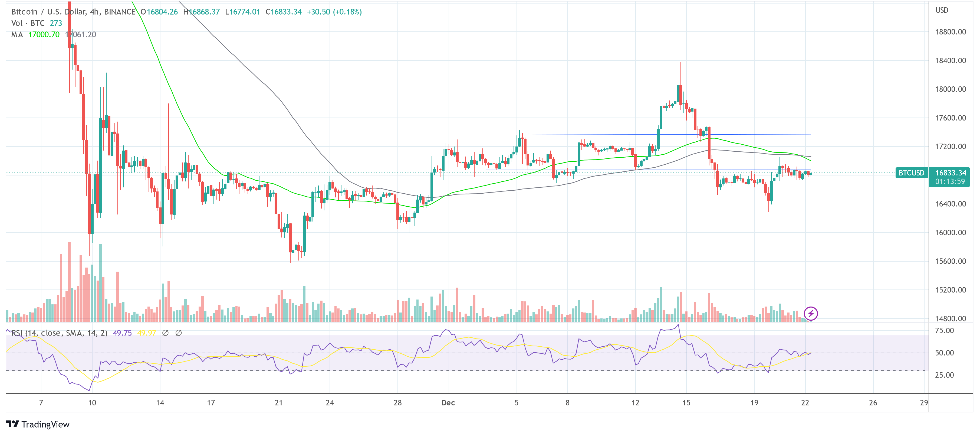Click the date 29 on time axis
Viewport: 980px width, 436px height.
click(924, 403)
